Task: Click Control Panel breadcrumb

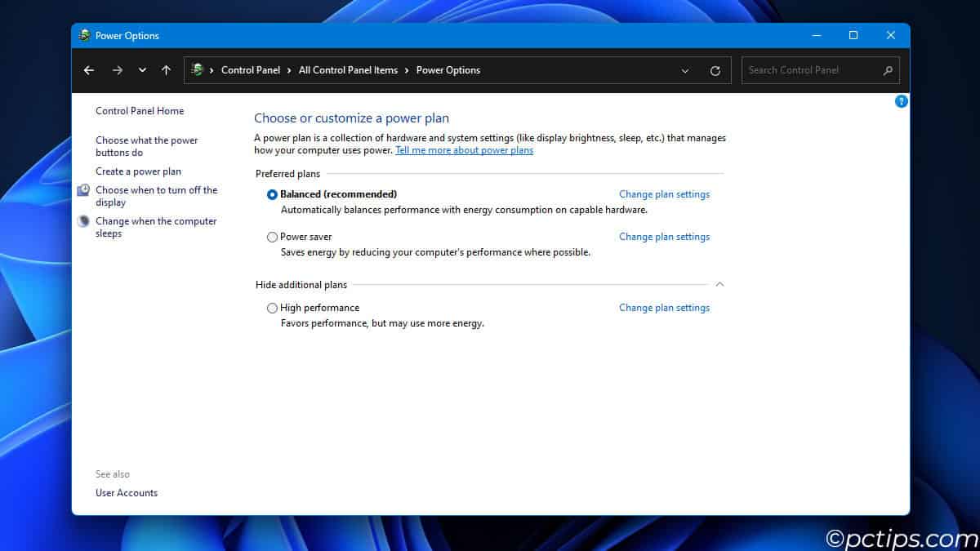Action: pyautogui.click(x=251, y=70)
